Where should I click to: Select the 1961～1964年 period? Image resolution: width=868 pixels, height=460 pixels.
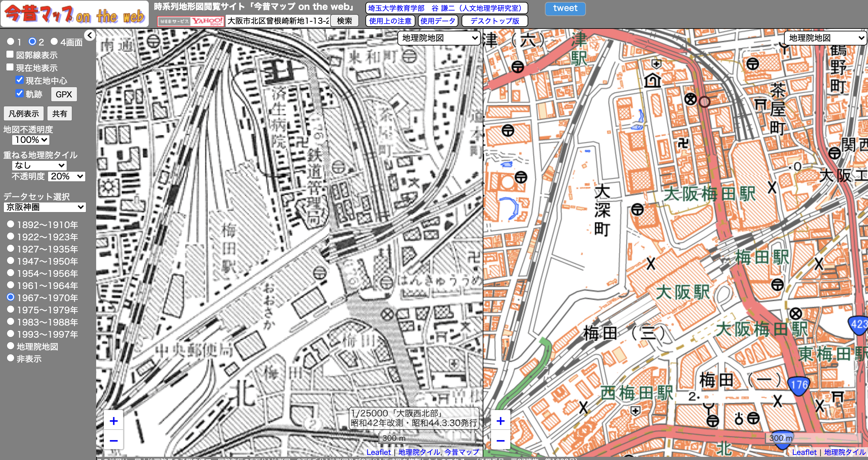11,285
